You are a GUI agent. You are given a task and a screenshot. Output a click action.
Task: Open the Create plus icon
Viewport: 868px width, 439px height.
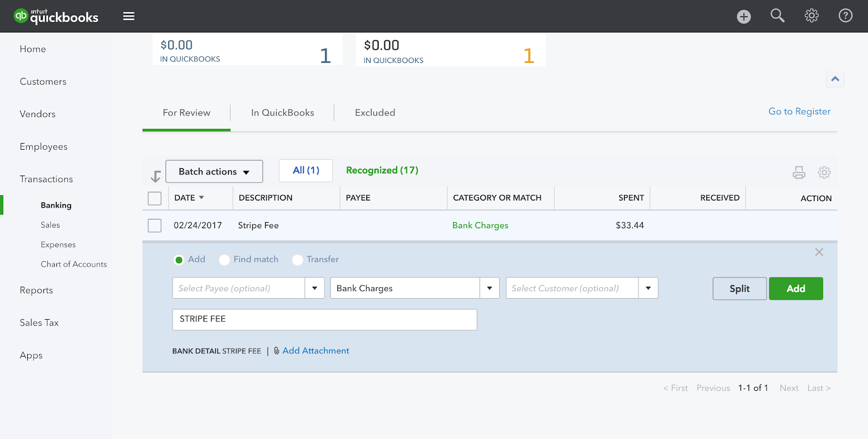(x=744, y=17)
